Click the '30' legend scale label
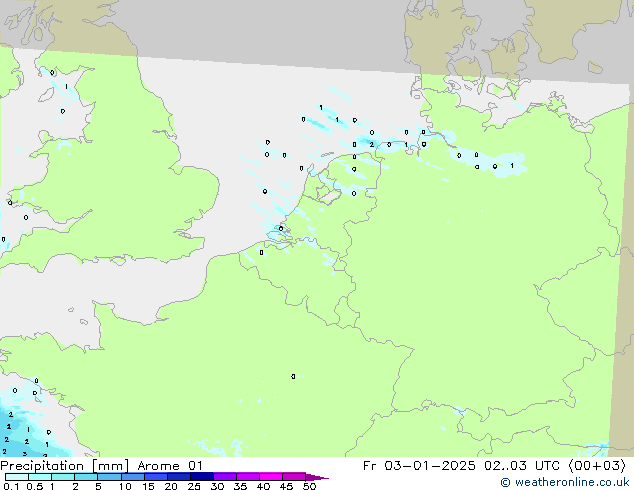634x490 pixels. tap(217, 486)
